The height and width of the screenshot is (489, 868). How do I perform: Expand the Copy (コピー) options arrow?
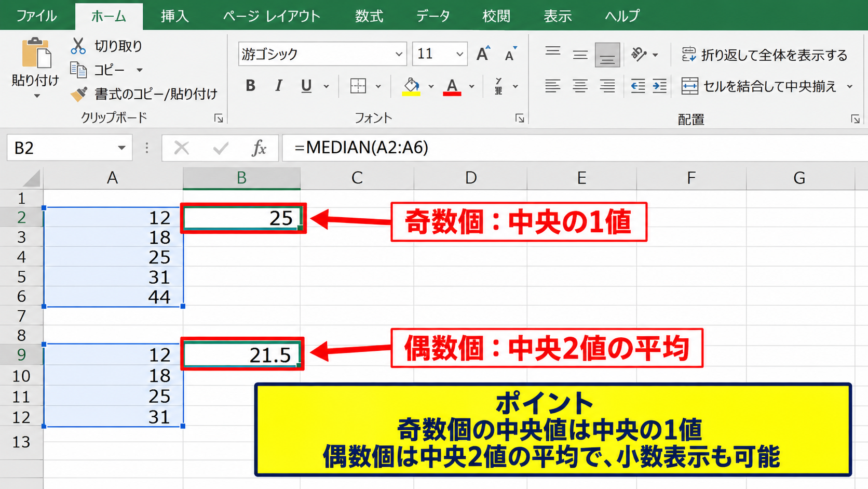[x=140, y=70]
